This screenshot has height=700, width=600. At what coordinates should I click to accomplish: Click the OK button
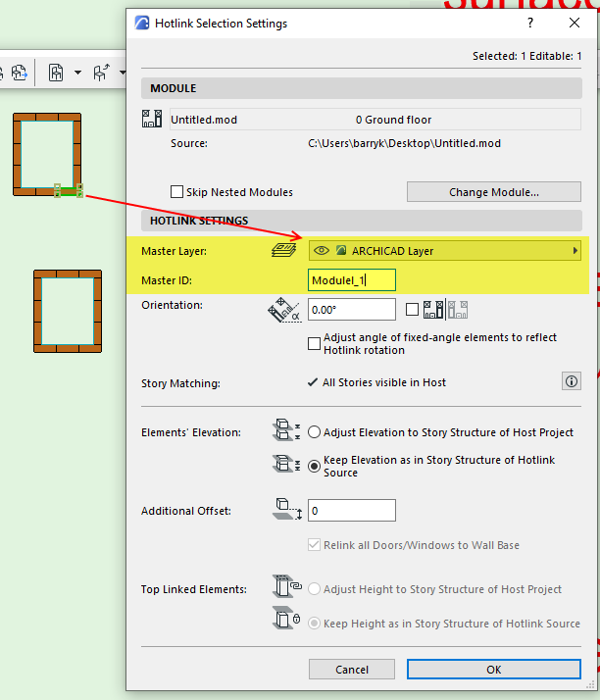[x=494, y=670]
